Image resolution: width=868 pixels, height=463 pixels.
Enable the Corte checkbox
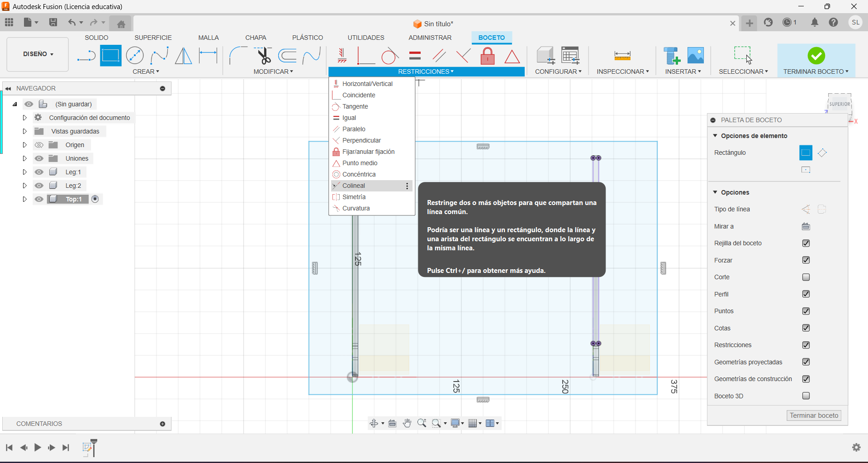(x=806, y=277)
